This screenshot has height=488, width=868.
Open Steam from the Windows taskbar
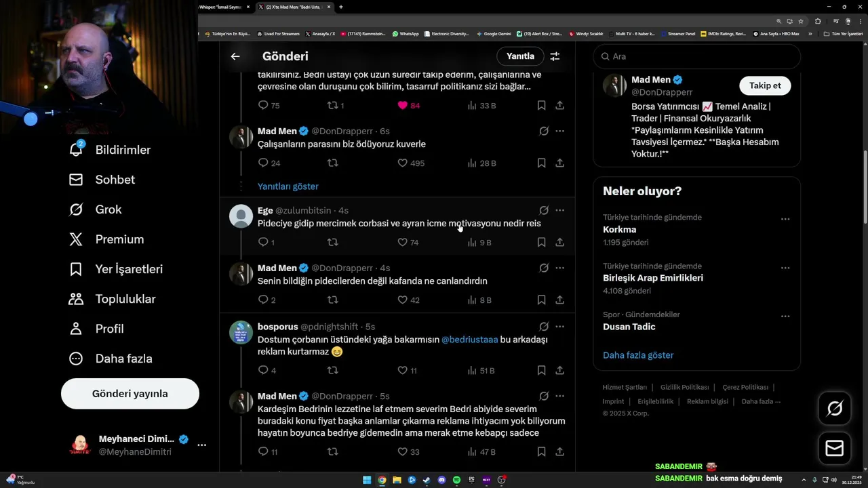point(427,480)
